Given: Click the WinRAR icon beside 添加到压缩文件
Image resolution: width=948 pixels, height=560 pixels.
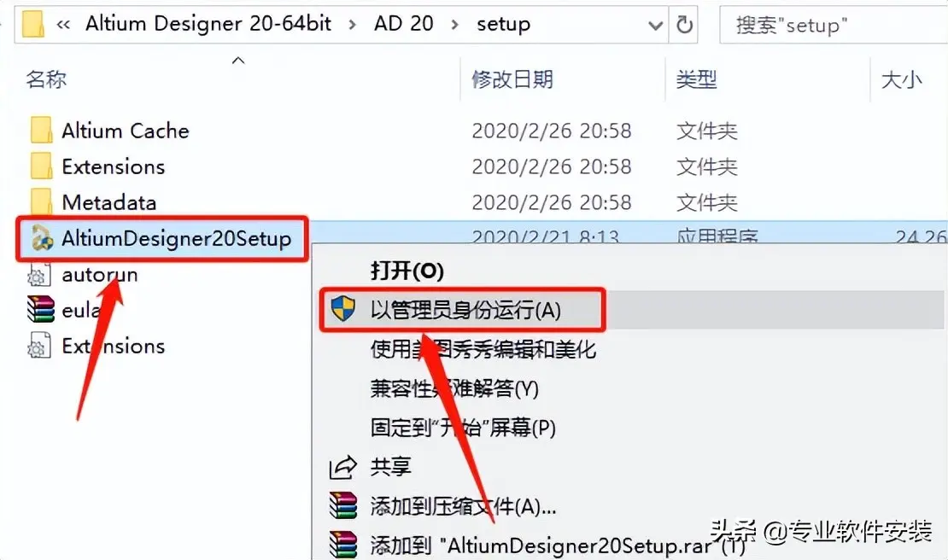Looking at the screenshot, I should tap(342, 505).
